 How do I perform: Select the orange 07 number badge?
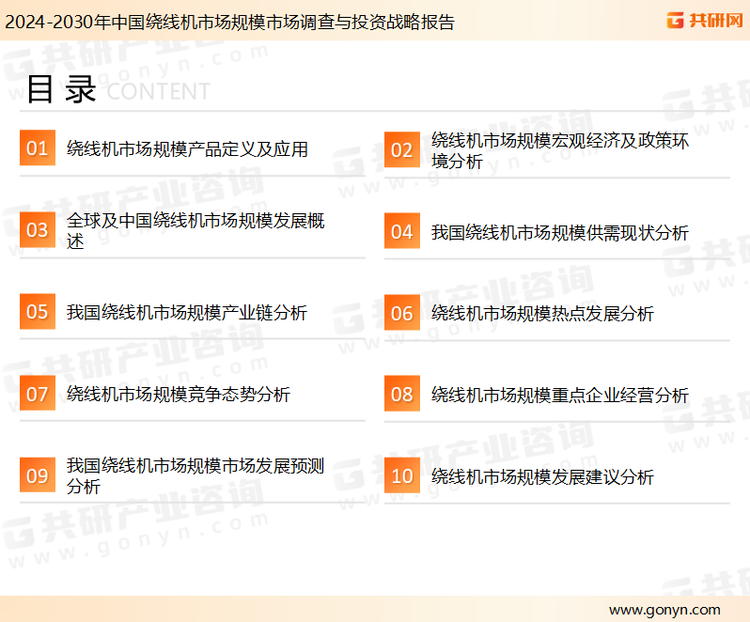click(37, 394)
